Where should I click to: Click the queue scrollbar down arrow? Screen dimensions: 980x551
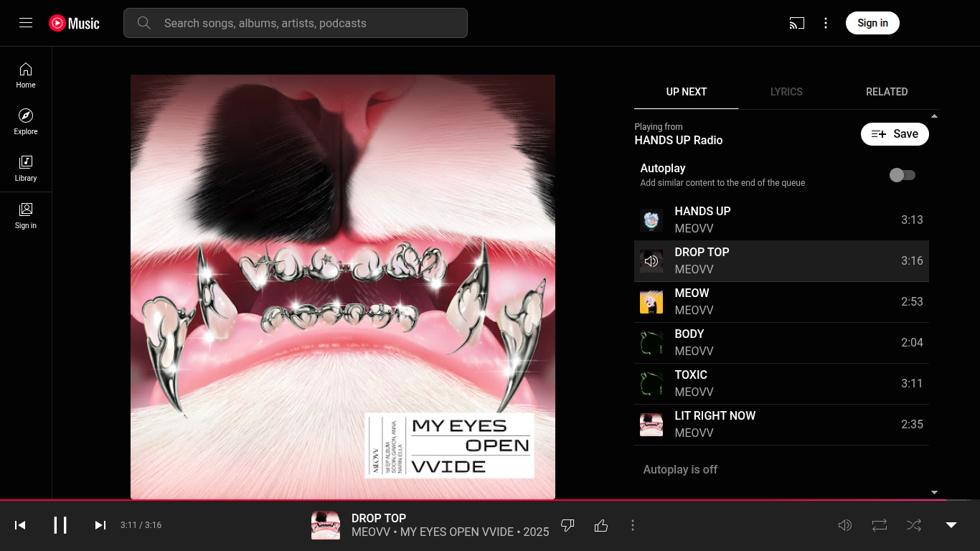point(934,492)
